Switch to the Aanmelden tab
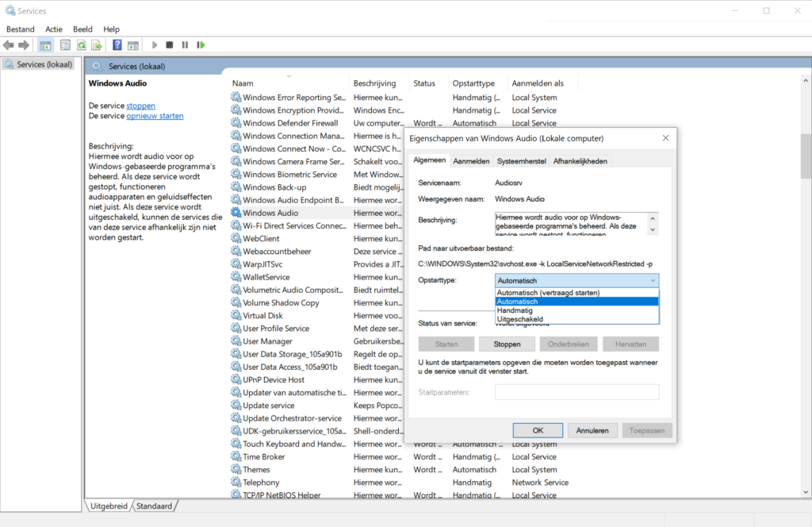 click(471, 161)
